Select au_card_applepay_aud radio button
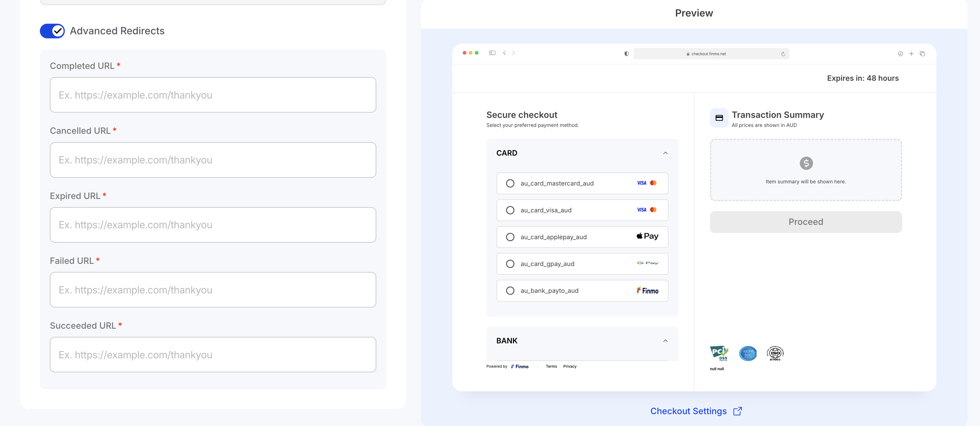Viewport: 980px width, 426px height. pyautogui.click(x=510, y=237)
